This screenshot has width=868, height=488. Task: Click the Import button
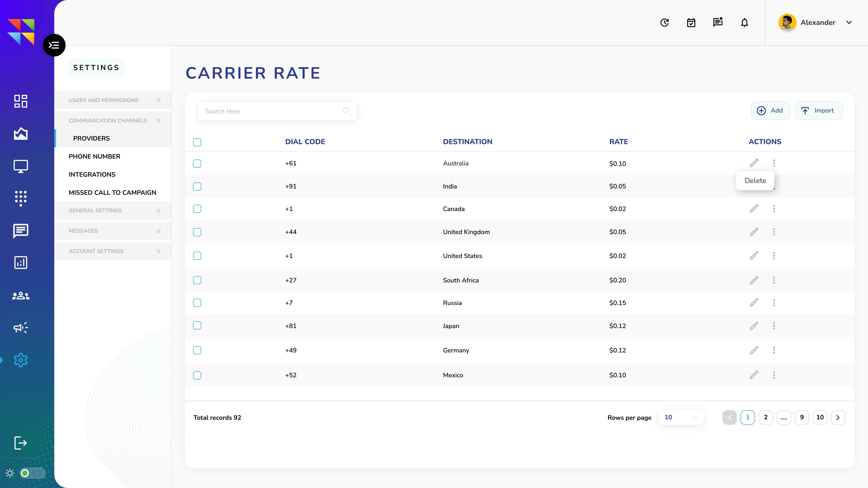818,110
